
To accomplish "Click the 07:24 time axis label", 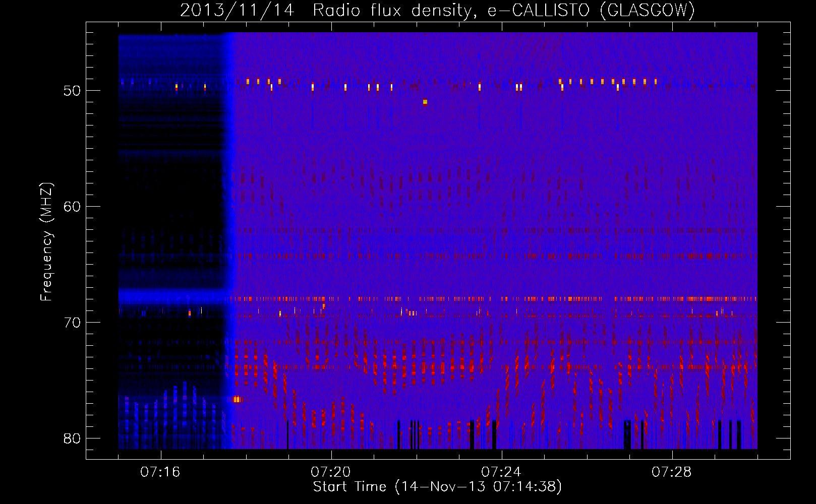I will [x=501, y=472].
